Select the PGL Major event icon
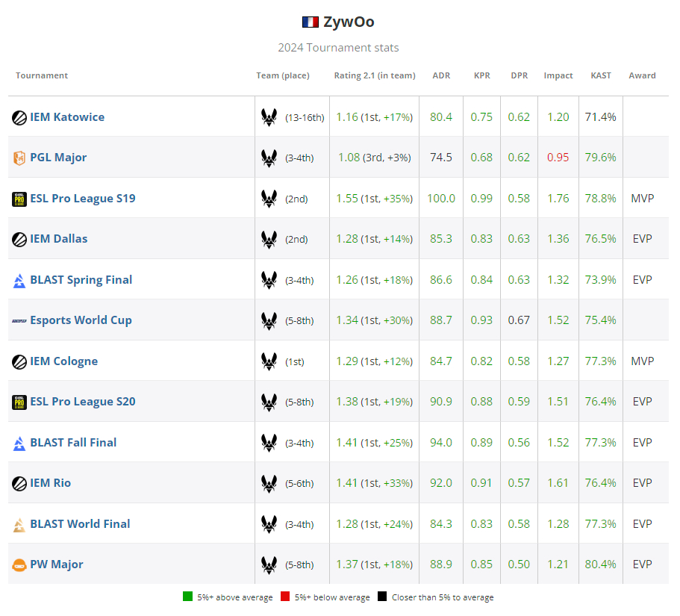 (x=18, y=158)
